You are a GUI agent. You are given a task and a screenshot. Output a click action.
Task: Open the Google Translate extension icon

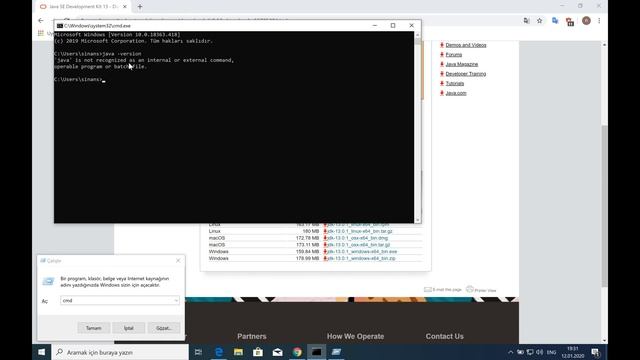[x=555, y=21]
